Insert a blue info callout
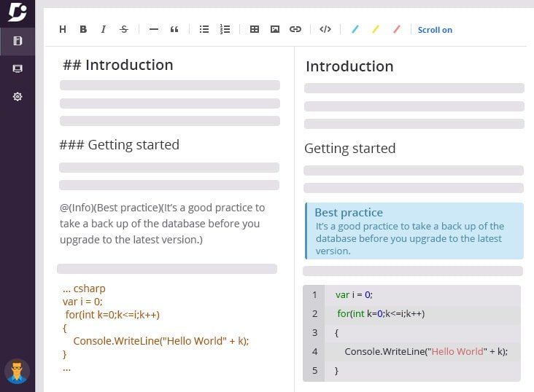 tap(355, 30)
